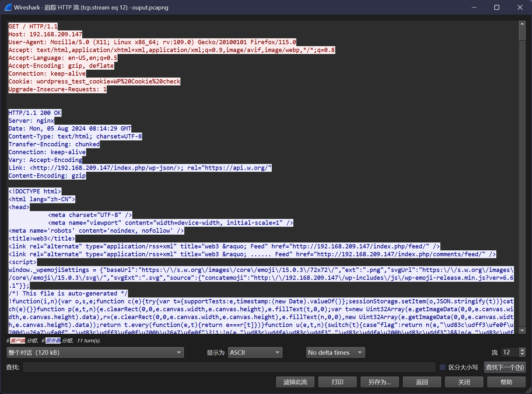Click the 'Transfer-Encoding: chunked' line
This screenshot has height=394, width=532.
(x=54, y=144)
